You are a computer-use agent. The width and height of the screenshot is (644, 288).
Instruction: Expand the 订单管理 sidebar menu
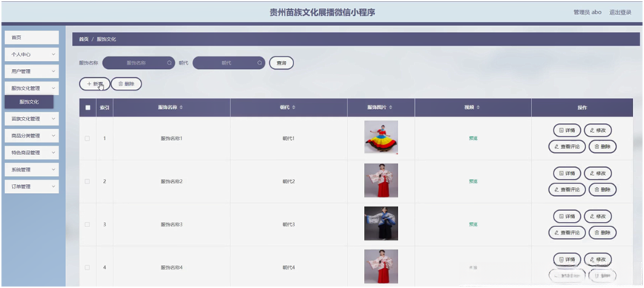pyautogui.click(x=32, y=186)
